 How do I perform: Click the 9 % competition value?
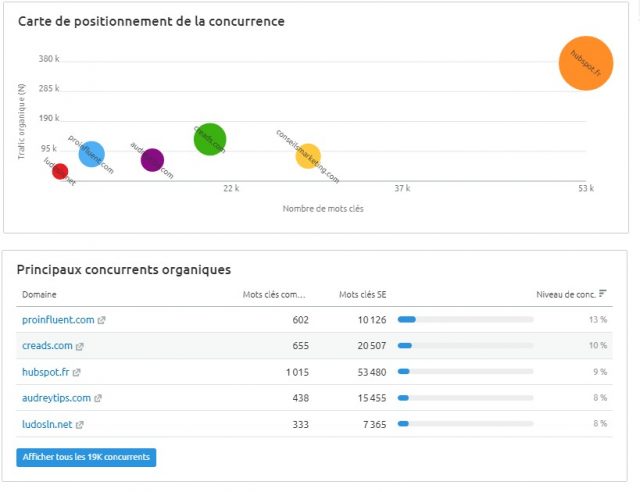click(x=600, y=372)
